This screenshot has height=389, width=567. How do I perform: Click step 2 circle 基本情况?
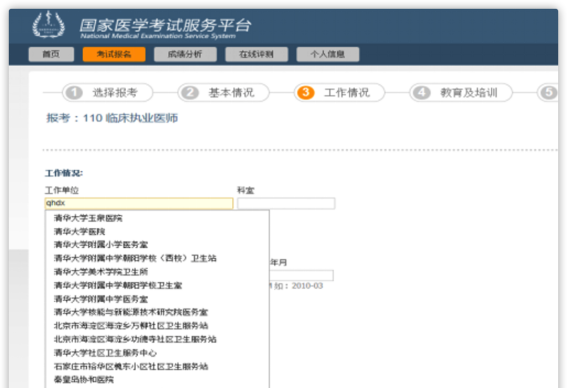coord(190,93)
